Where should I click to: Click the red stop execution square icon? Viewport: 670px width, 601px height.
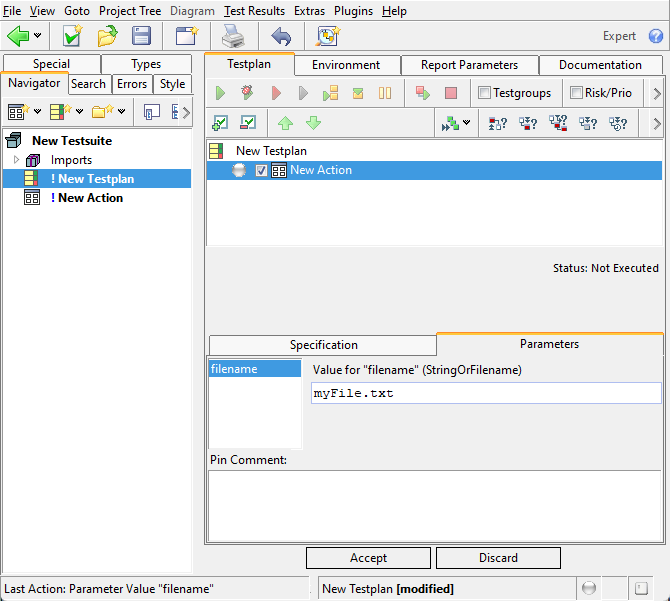point(451,93)
